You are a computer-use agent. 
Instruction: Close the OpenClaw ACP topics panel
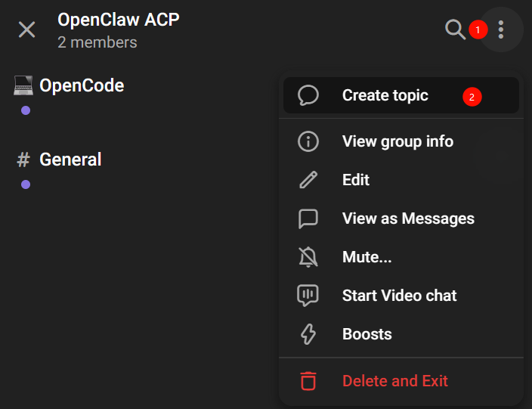(26, 29)
